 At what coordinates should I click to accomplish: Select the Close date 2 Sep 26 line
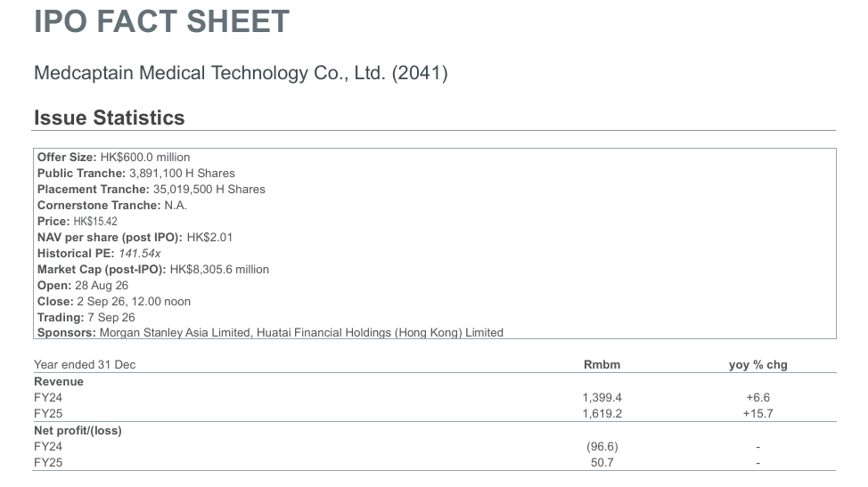(113, 302)
